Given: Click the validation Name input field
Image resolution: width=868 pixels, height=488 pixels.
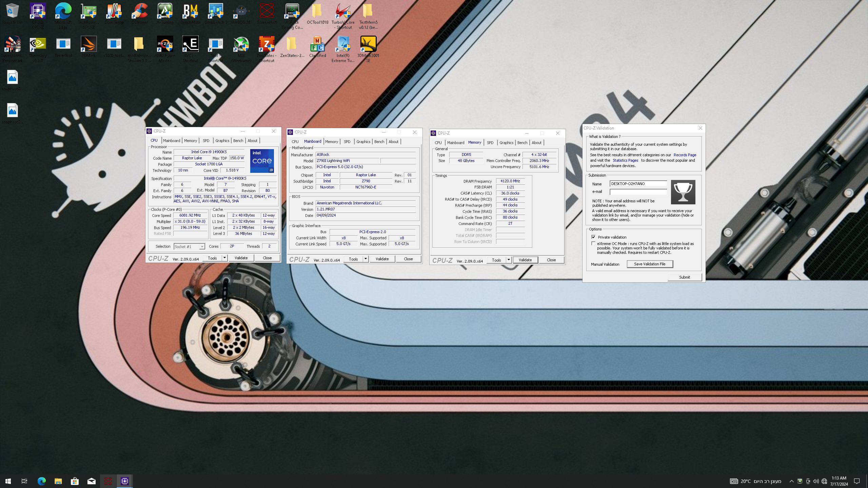Looking at the screenshot, I should click(638, 184).
